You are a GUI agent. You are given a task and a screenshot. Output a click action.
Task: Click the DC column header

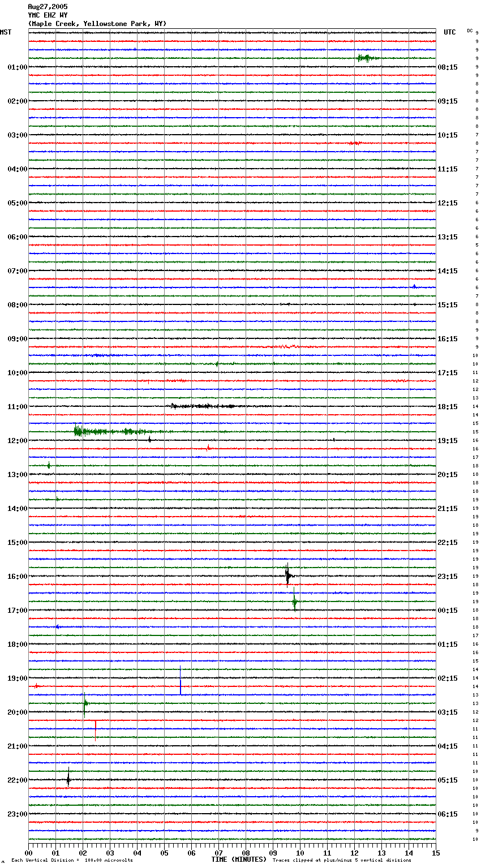click(470, 31)
